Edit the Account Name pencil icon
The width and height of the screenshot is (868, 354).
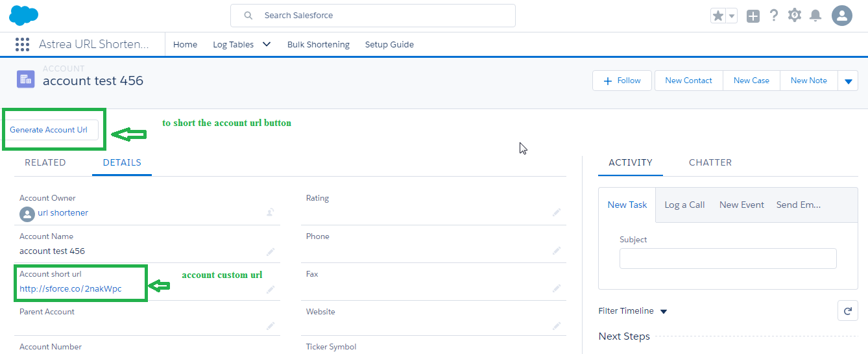coord(271,251)
